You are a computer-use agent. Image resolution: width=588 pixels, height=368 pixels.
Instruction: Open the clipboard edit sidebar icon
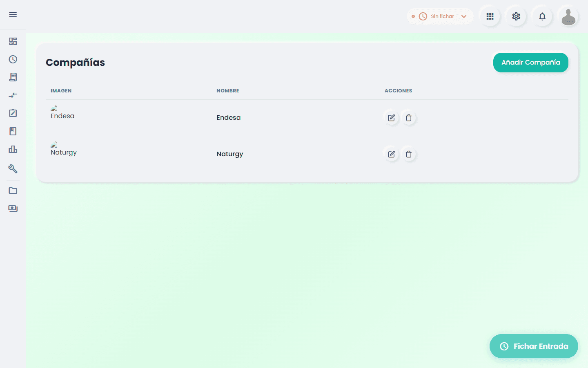click(13, 113)
